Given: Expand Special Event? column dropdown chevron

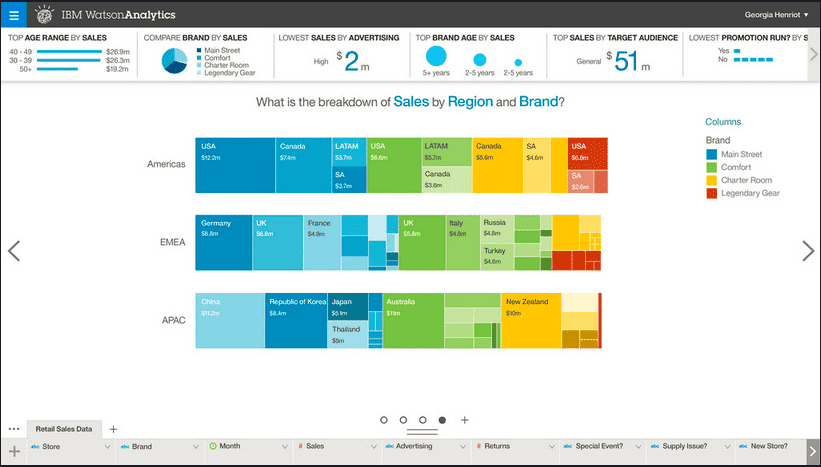Looking at the screenshot, I should [640, 447].
